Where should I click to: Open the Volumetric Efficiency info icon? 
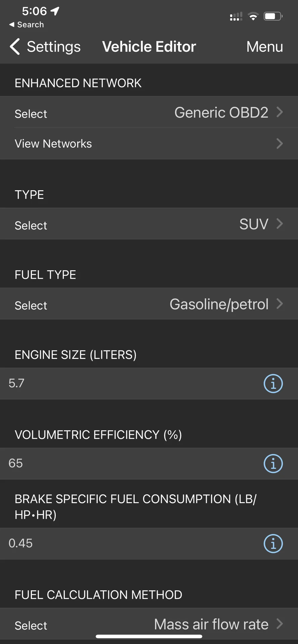coord(273,464)
